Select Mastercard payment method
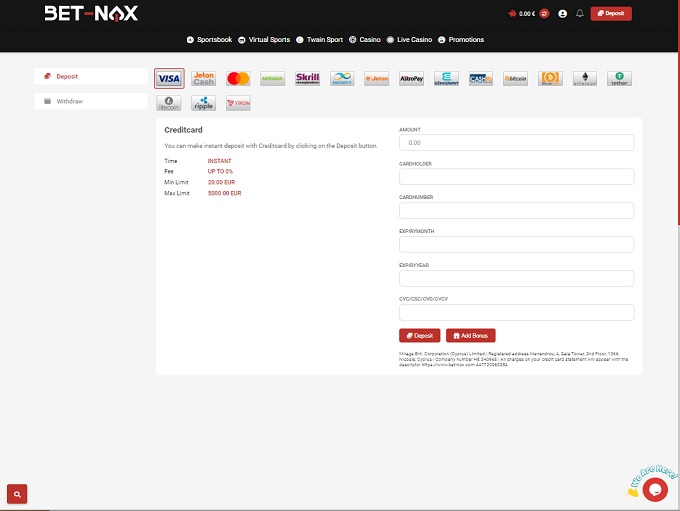Screen dimensions: 680x511 point(238,78)
